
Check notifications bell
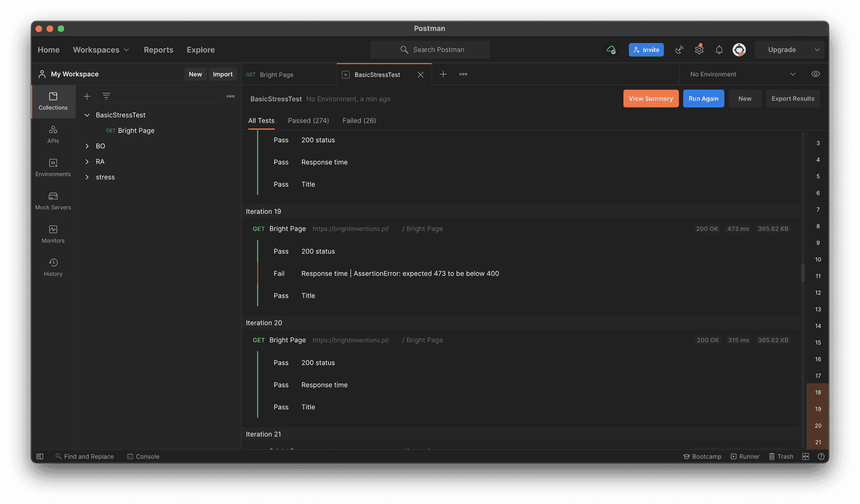coord(719,50)
